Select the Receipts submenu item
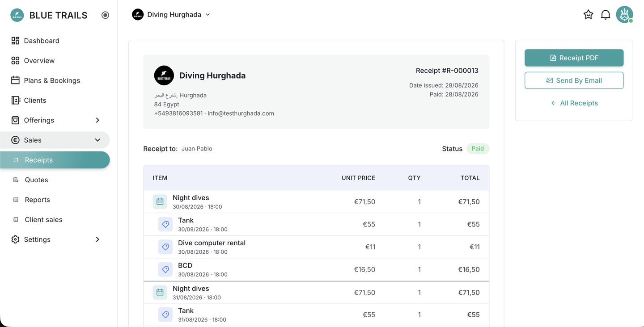This screenshot has height=327, width=644. point(55,160)
